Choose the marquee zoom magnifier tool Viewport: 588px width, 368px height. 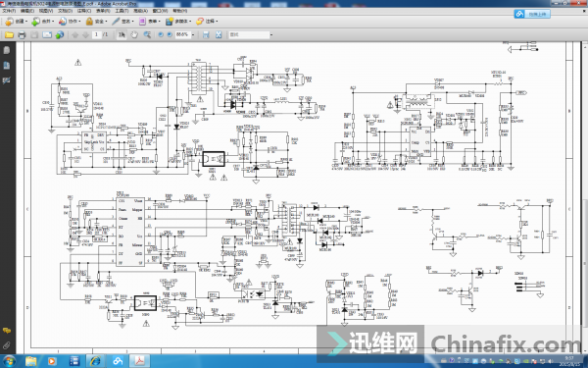click(x=147, y=34)
